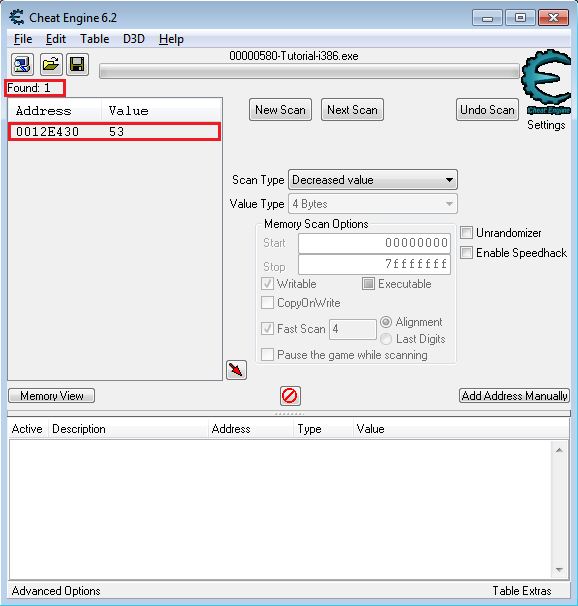Enable the Unrandomizer checkbox
Image resolution: width=578 pixels, height=606 pixels.
click(x=466, y=233)
